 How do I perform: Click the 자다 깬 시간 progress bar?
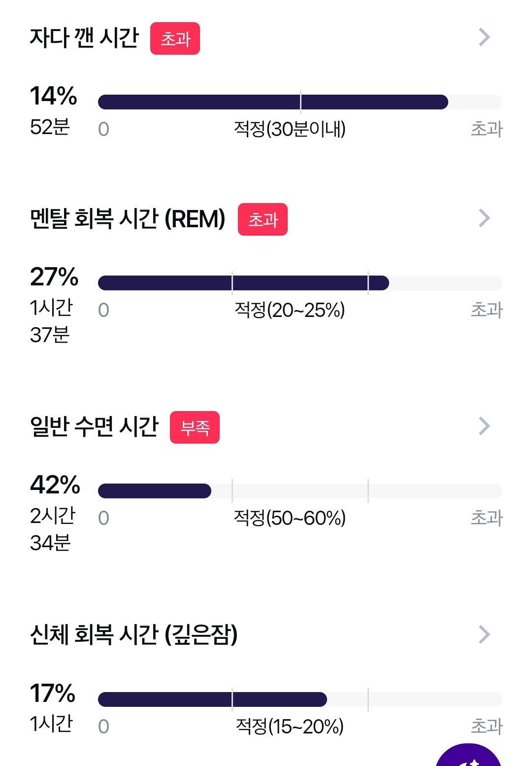(300, 102)
